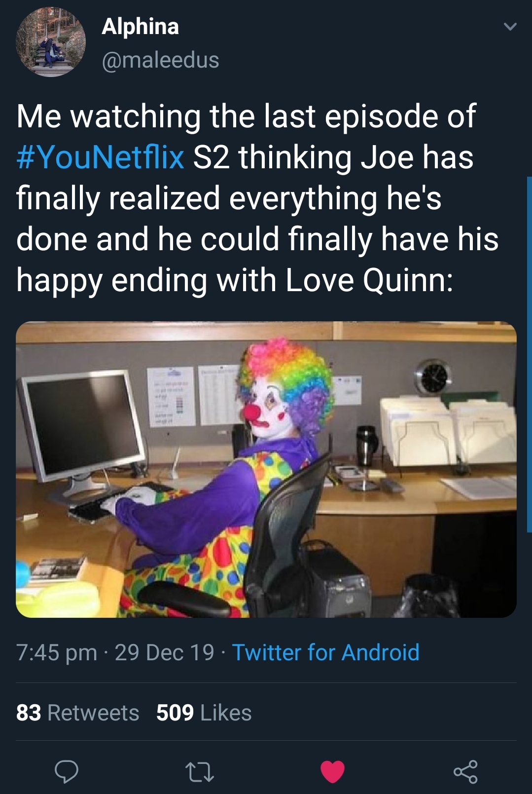Tap the @maleedus handle
Viewport: 532px width, 794px height.
(160, 60)
